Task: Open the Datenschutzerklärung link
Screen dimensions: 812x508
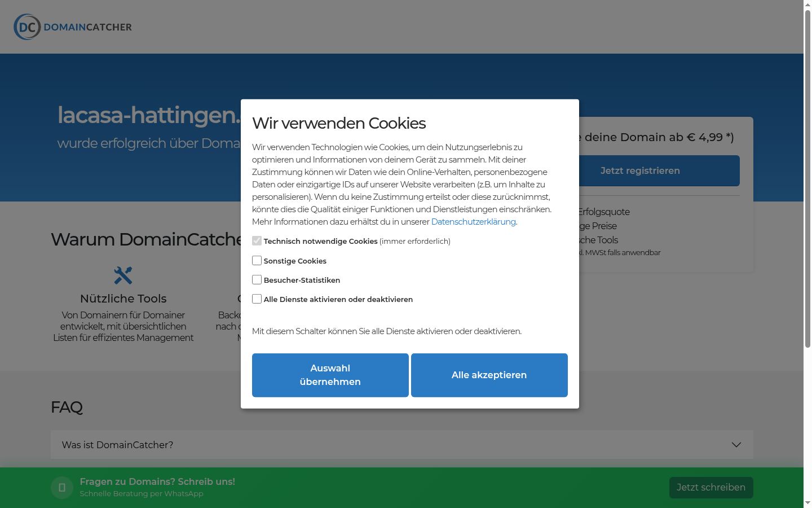Action: point(473,222)
